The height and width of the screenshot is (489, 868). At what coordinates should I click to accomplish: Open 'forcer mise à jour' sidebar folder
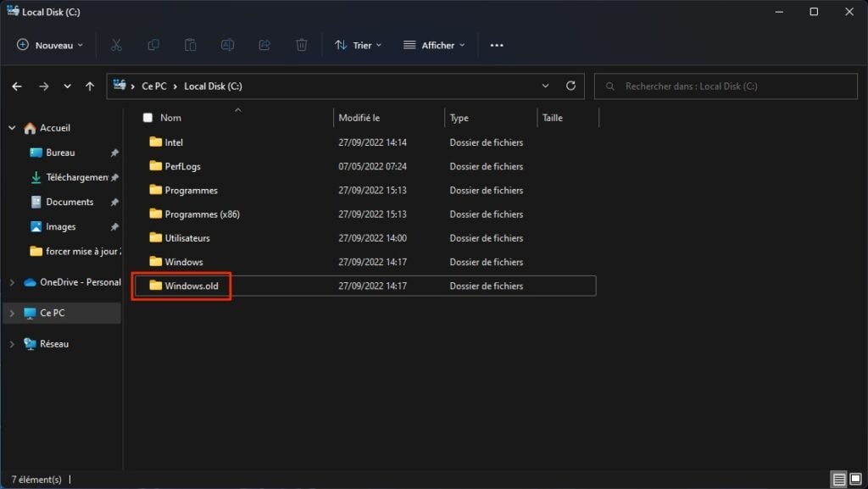[83, 251]
